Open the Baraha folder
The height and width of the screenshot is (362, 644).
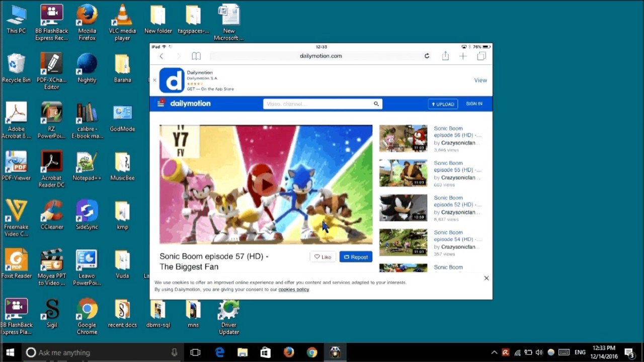122,68
